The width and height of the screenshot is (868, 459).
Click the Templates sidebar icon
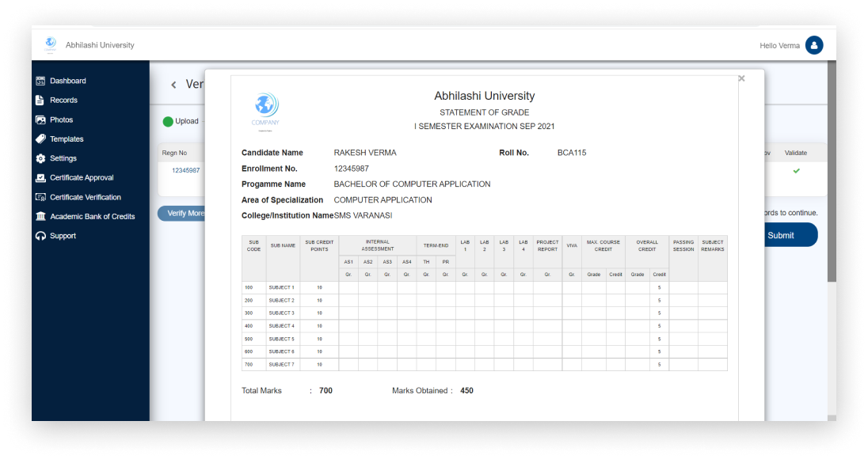click(x=40, y=138)
